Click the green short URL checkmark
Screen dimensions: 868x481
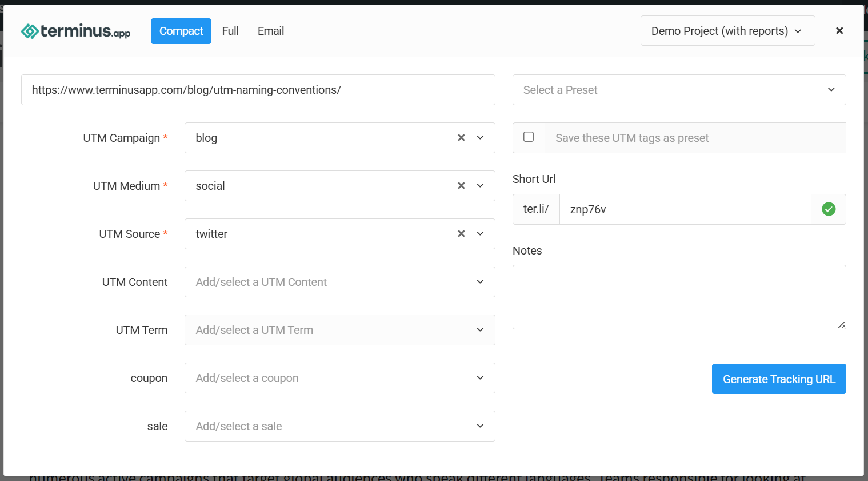click(828, 209)
